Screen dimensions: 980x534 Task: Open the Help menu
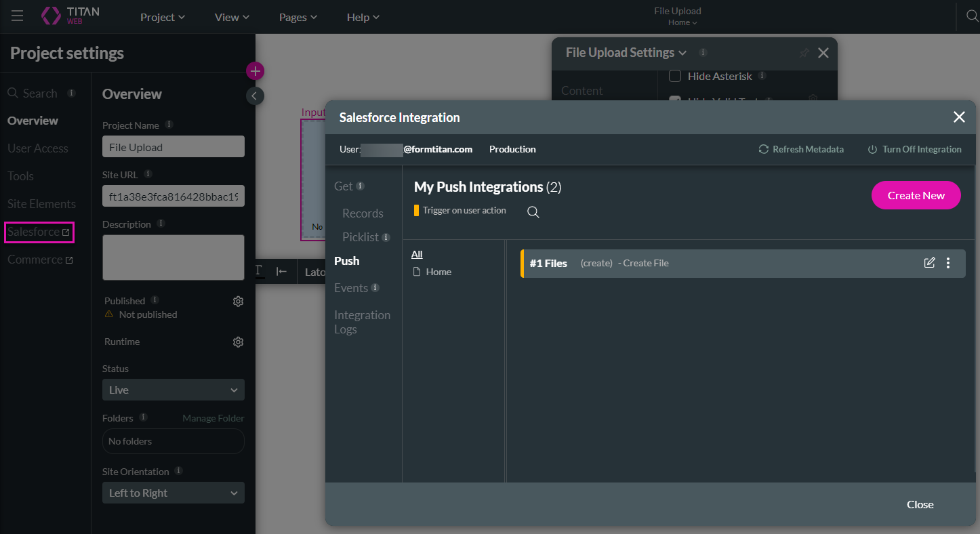point(363,17)
